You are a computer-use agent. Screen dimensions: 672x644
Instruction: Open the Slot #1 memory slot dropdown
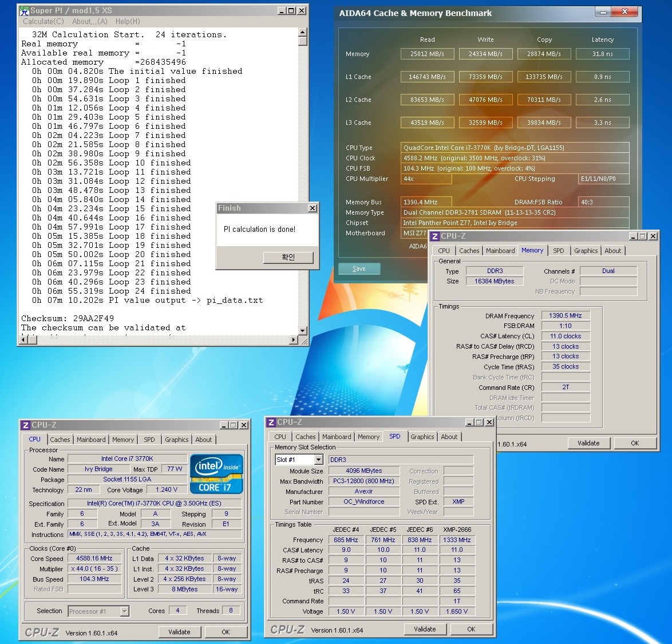click(318, 460)
